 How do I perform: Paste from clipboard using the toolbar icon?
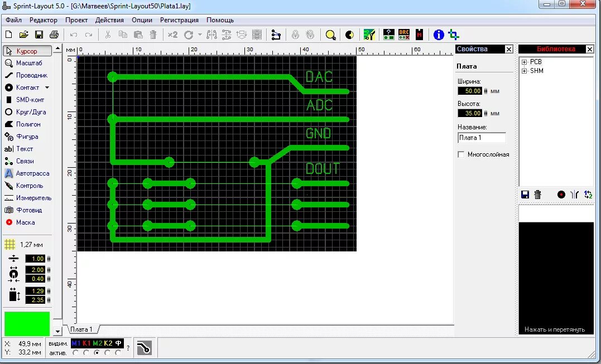(x=138, y=35)
